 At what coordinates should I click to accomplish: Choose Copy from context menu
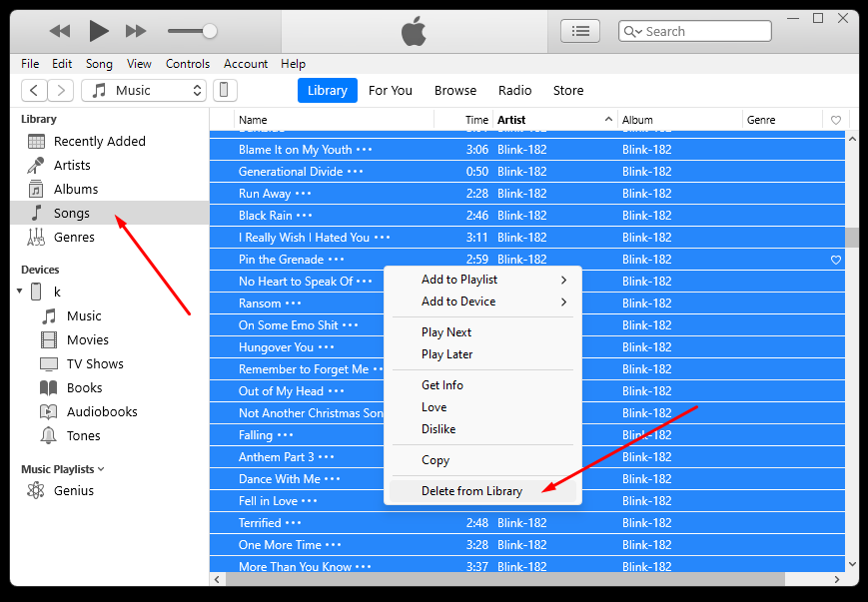pyautogui.click(x=482, y=460)
